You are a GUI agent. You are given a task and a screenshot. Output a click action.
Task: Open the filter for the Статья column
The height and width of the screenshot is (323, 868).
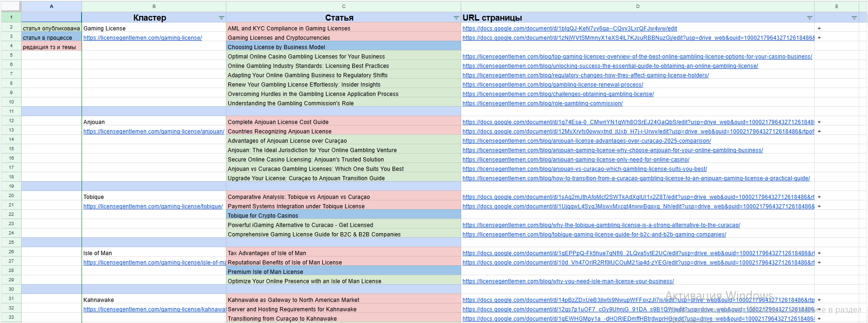(x=456, y=18)
